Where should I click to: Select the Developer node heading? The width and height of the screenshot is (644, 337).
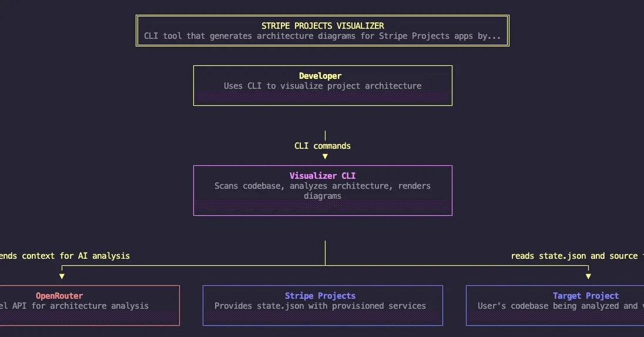[x=320, y=76]
